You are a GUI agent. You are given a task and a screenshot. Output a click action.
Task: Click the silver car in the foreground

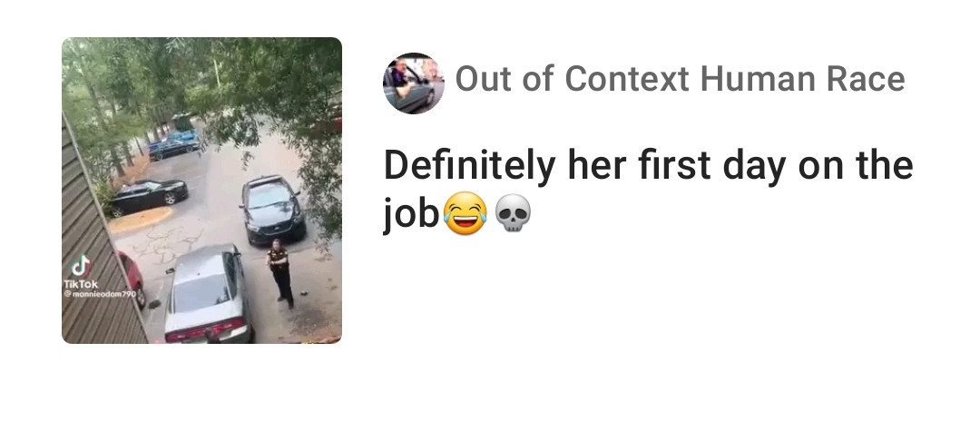208,294
